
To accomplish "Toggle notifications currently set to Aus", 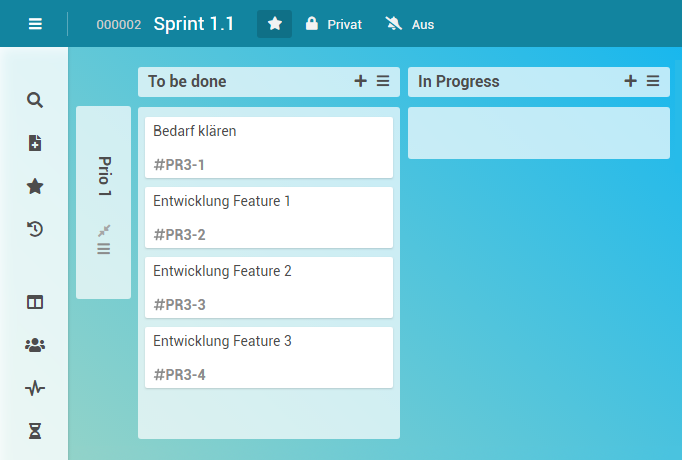I will [x=410, y=24].
